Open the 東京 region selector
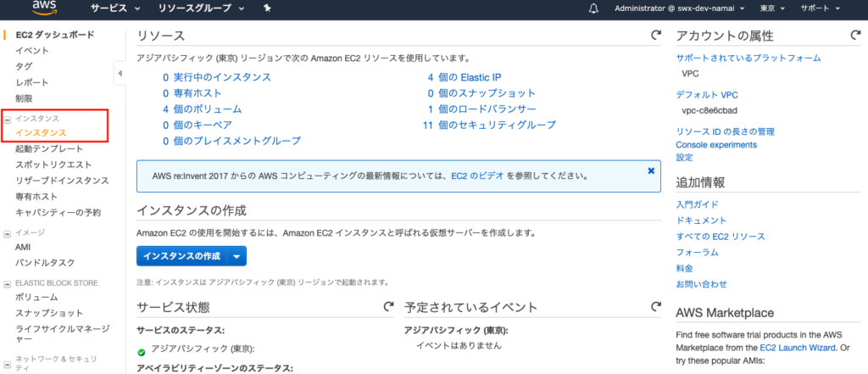 tap(793, 8)
